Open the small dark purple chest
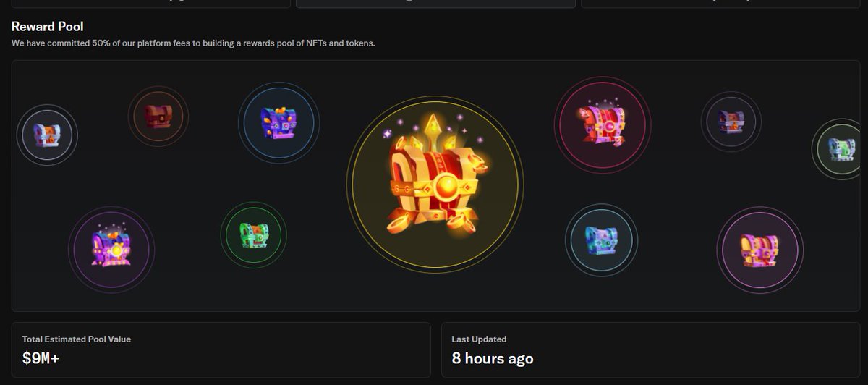This screenshot has width=868, height=385. point(730,121)
